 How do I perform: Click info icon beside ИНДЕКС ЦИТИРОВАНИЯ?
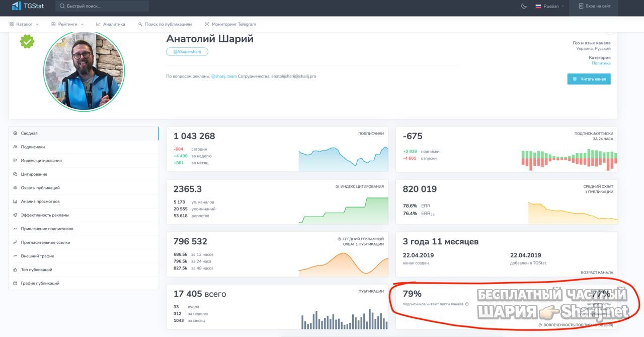(x=337, y=186)
